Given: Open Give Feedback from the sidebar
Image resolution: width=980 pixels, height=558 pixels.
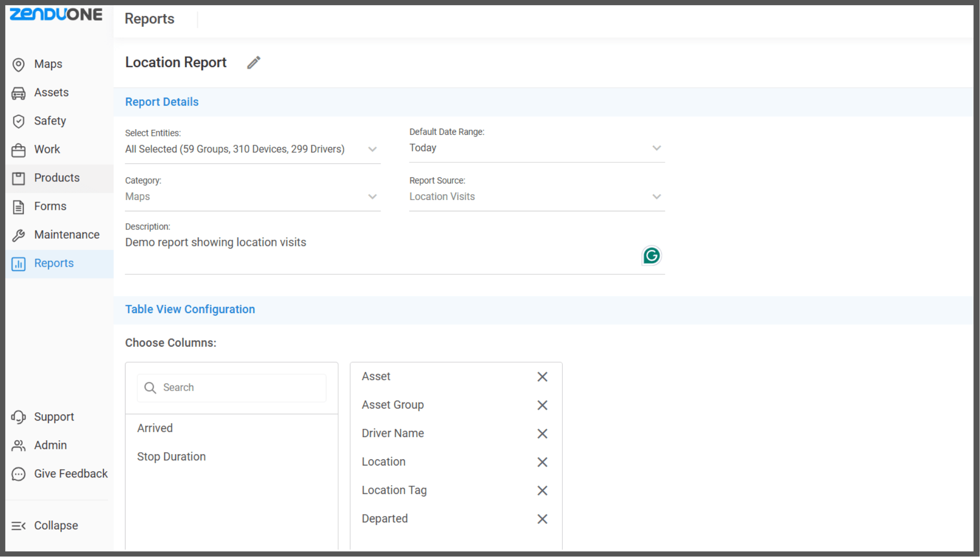Looking at the screenshot, I should click(71, 474).
